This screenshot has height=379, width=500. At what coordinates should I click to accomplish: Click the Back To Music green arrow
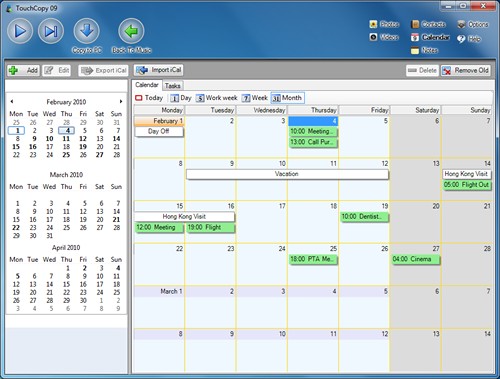coord(131,31)
